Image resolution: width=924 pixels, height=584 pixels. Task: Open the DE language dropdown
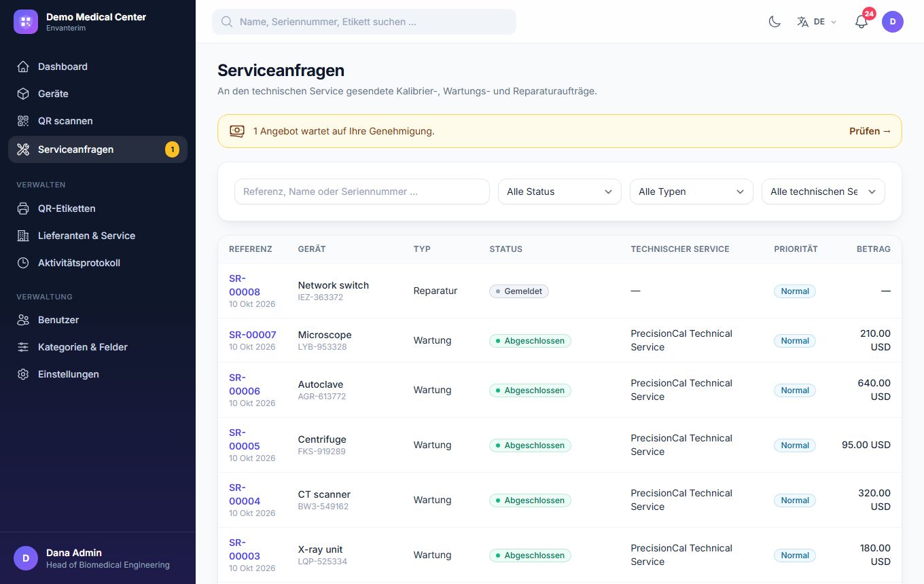click(817, 22)
